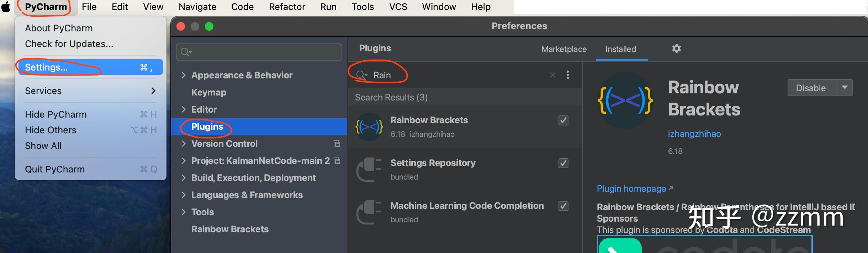The width and height of the screenshot is (868, 253).
Task: Click the Settings Repository plugin icon
Action: (369, 170)
